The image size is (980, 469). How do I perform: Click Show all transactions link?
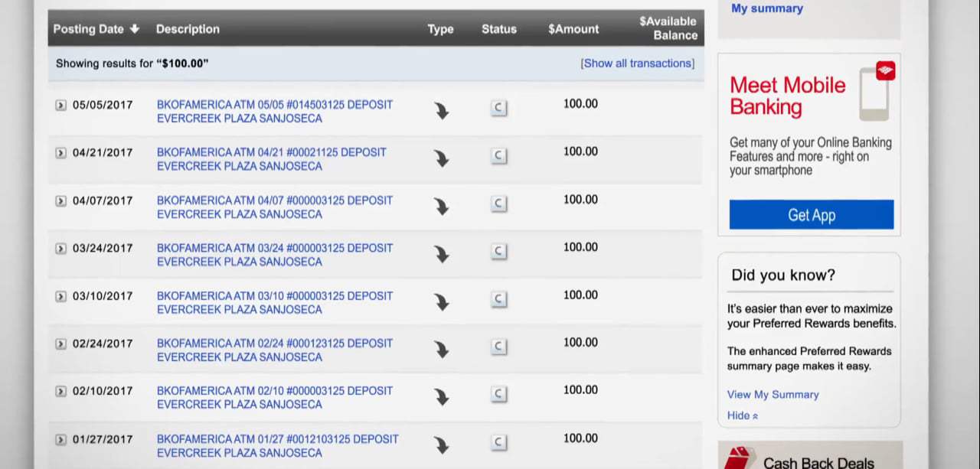(x=638, y=64)
